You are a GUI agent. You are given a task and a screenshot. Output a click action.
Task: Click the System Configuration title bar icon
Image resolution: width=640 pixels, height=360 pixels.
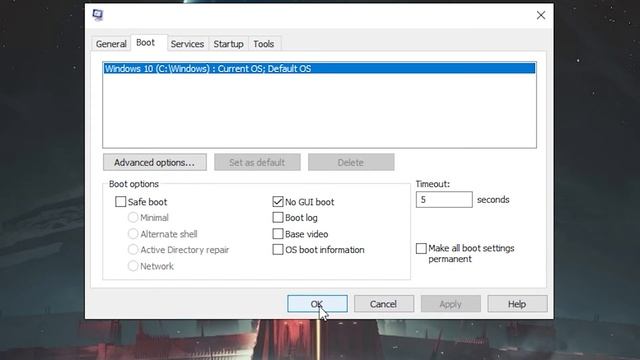coord(98,15)
